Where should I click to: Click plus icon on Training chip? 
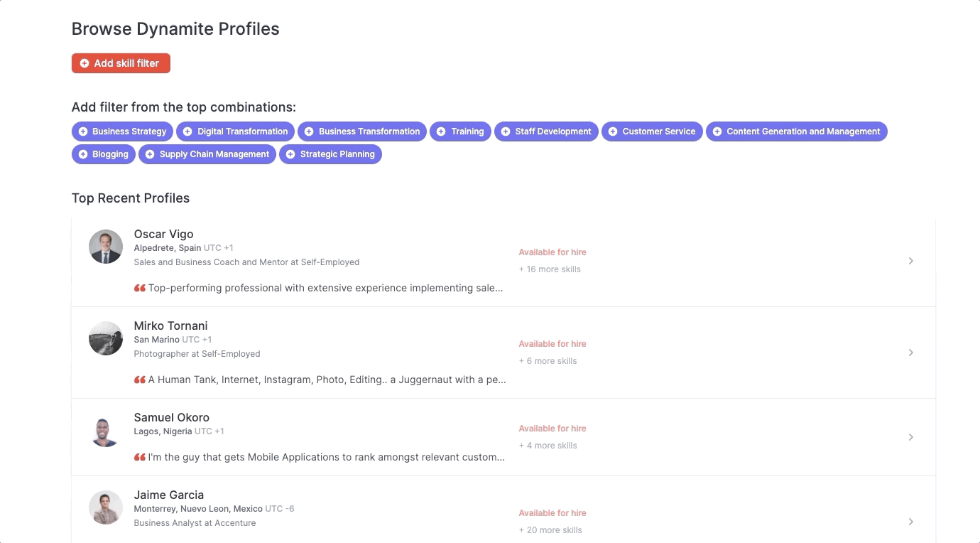coord(441,131)
